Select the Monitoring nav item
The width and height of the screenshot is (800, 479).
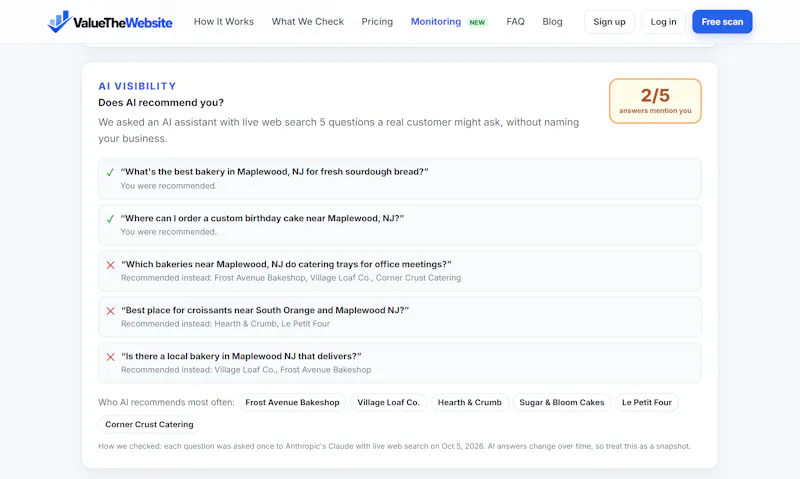point(436,21)
